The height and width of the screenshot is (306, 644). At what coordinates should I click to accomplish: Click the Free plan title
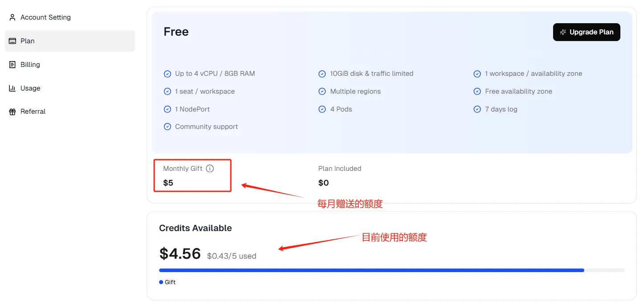(176, 32)
